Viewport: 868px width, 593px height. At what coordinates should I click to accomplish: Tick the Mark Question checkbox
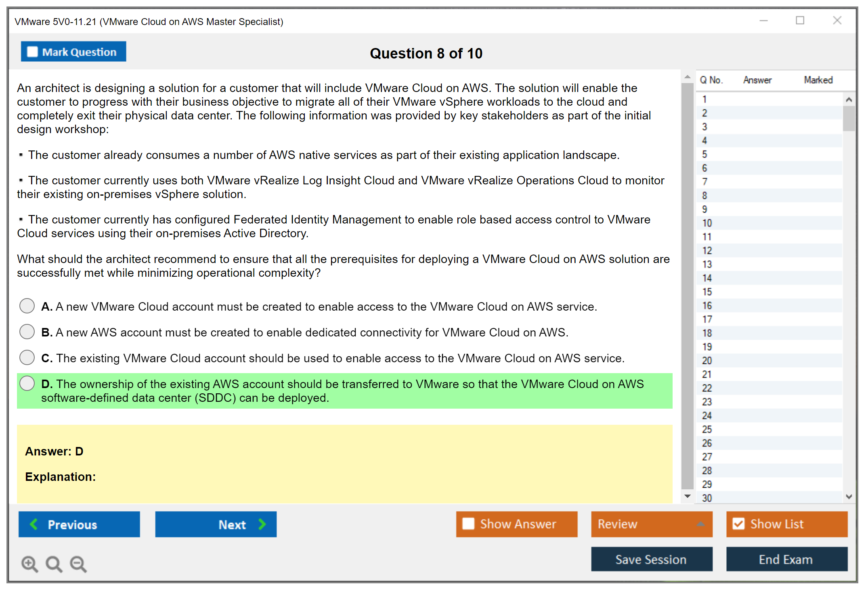click(x=32, y=52)
